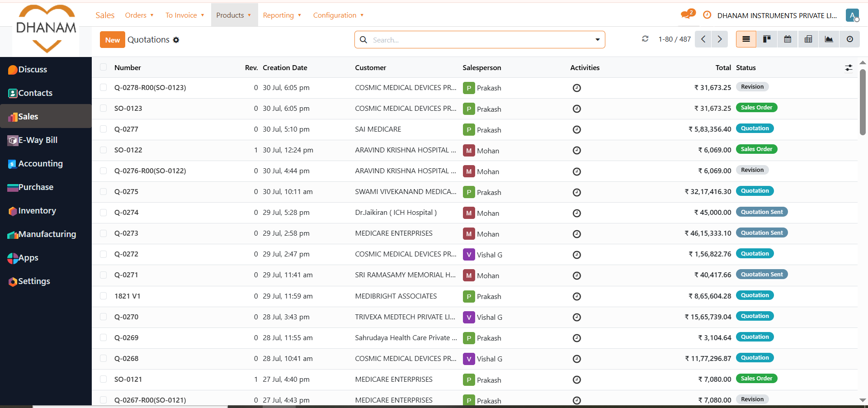Click the search magnifier icon
Image resolution: width=868 pixels, height=408 pixels.
(x=363, y=40)
